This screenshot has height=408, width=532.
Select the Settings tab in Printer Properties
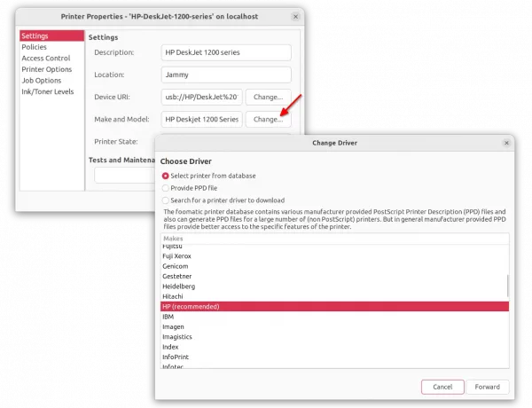click(x=52, y=35)
